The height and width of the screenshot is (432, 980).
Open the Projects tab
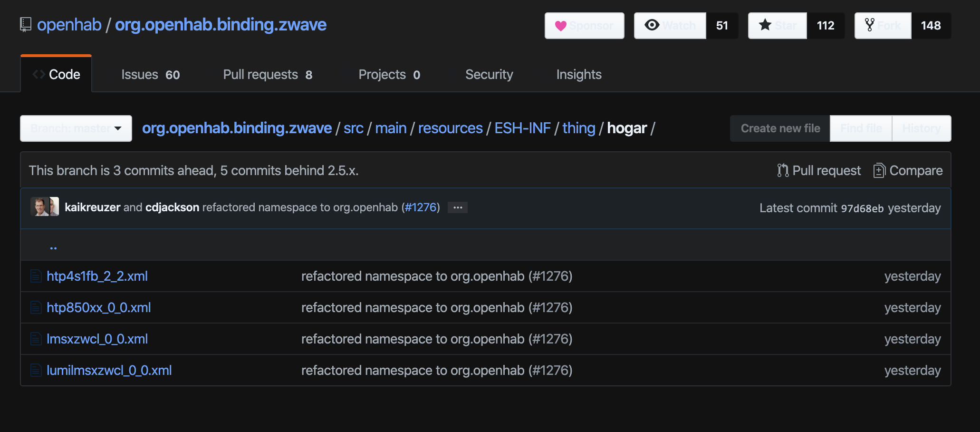click(x=390, y=75)
